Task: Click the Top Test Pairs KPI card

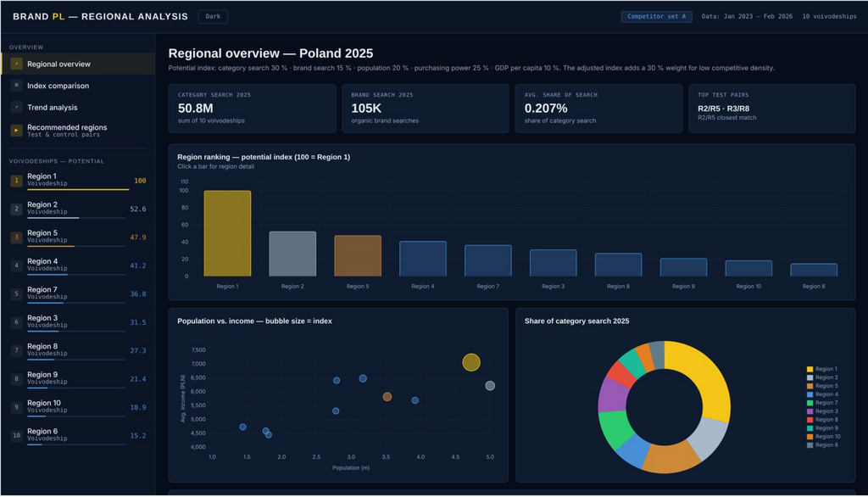Action: 771,109
